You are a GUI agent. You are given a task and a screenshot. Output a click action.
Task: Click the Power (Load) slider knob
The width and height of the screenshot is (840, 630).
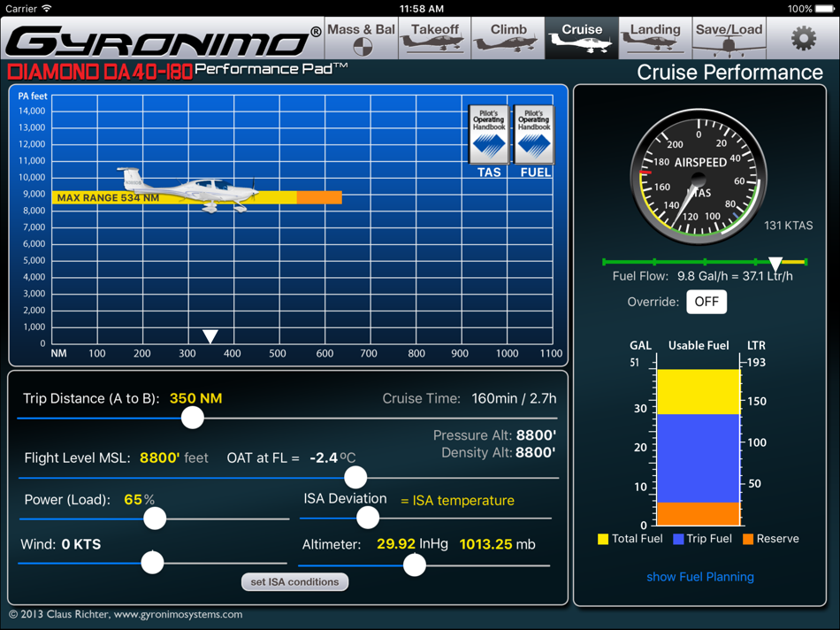155,519
